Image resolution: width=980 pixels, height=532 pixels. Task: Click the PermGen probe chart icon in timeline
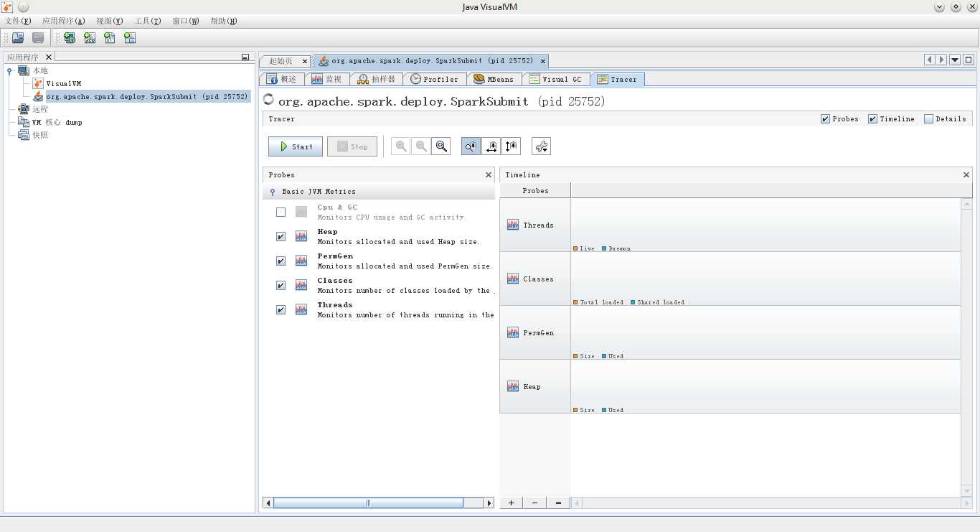pos(513,332)
